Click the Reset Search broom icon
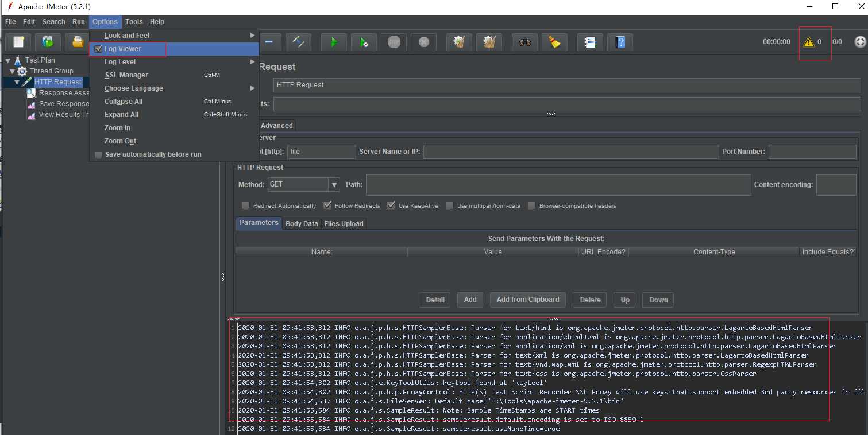Viewport: 868px width, 435px height. (x=554, y=42)
